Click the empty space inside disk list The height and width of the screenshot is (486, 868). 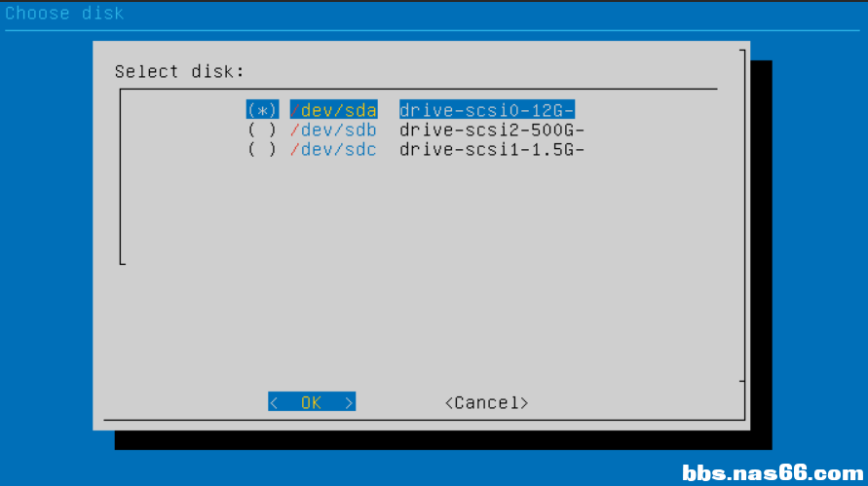point(419,216)
